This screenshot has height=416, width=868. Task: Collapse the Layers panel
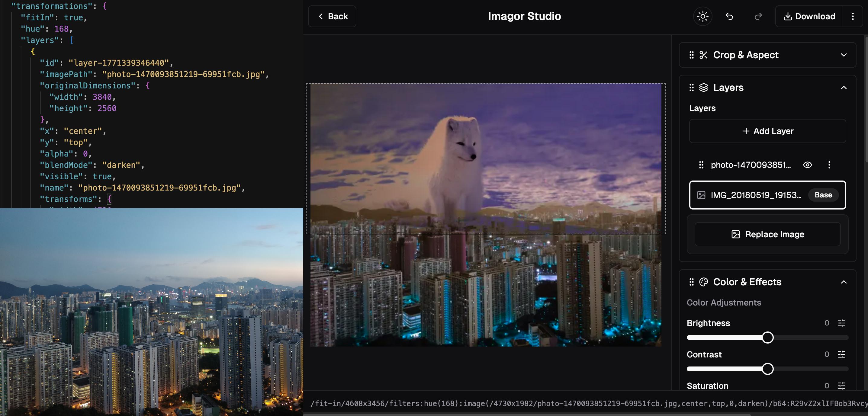pyautogui.click(x=844, y=87)
